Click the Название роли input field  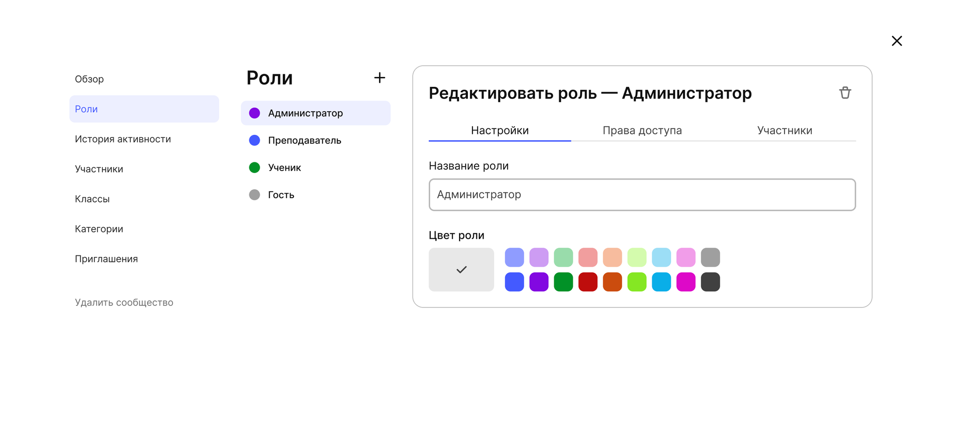[642, 195]
